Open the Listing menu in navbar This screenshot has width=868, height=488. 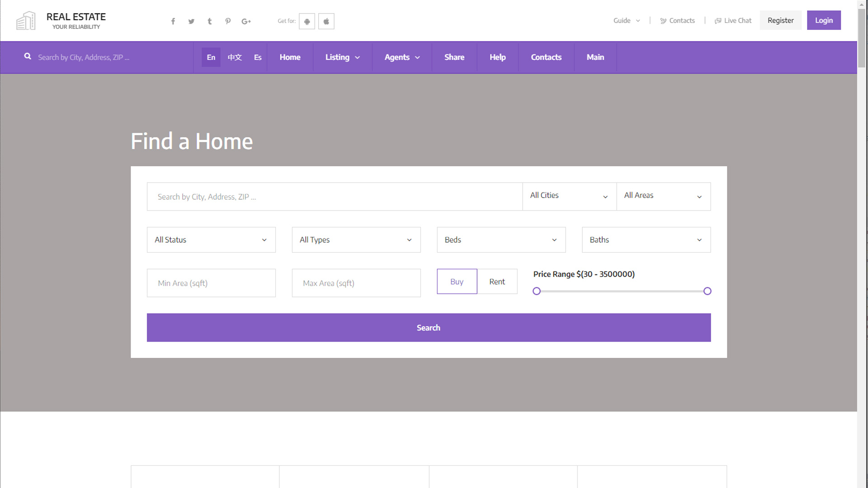point(342,57)
